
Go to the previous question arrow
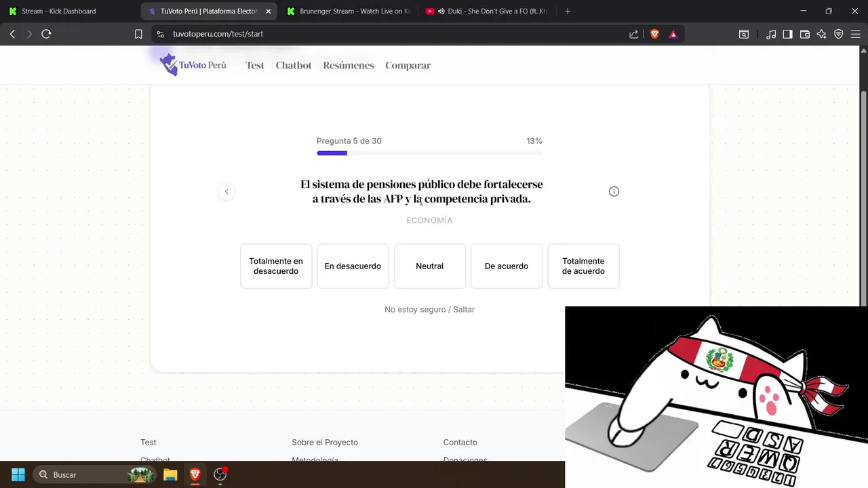(226, 192)
